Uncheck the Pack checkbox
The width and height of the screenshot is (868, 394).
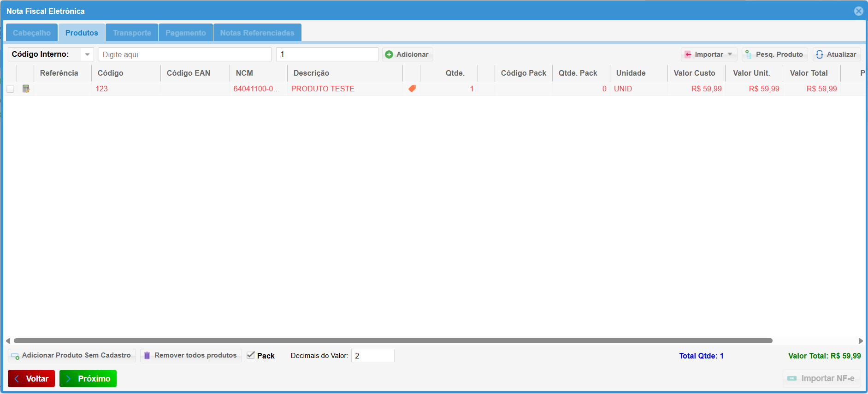point(251,355)
